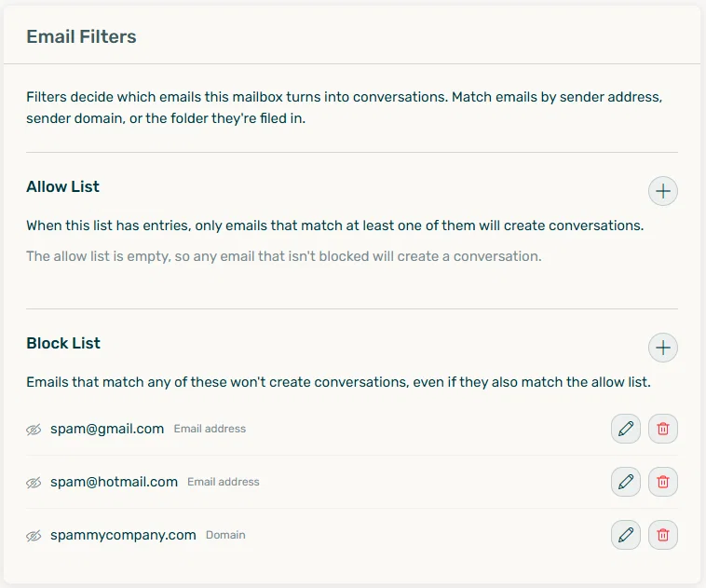Click the Block List heading
This screenshot has height=588, width=706.
point(63,343)
